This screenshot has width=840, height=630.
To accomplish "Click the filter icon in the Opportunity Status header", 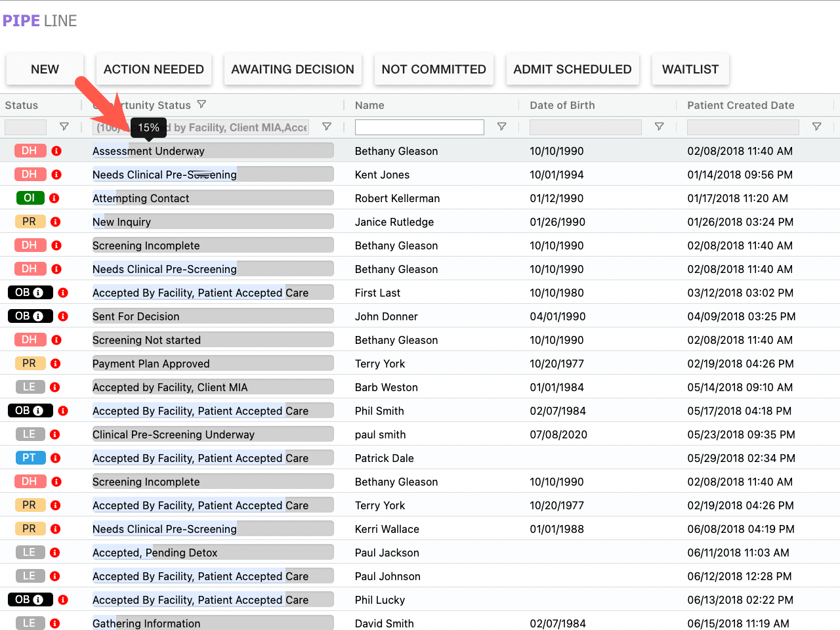I will coord(202,105).
